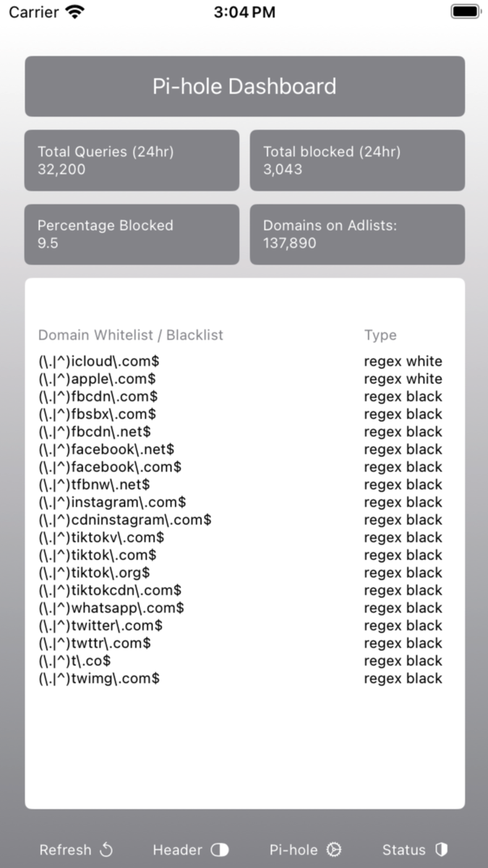This screenshot has height=868, width=488.
Task: Tap the battery indicator icon
Action: (x=466, y=10)
